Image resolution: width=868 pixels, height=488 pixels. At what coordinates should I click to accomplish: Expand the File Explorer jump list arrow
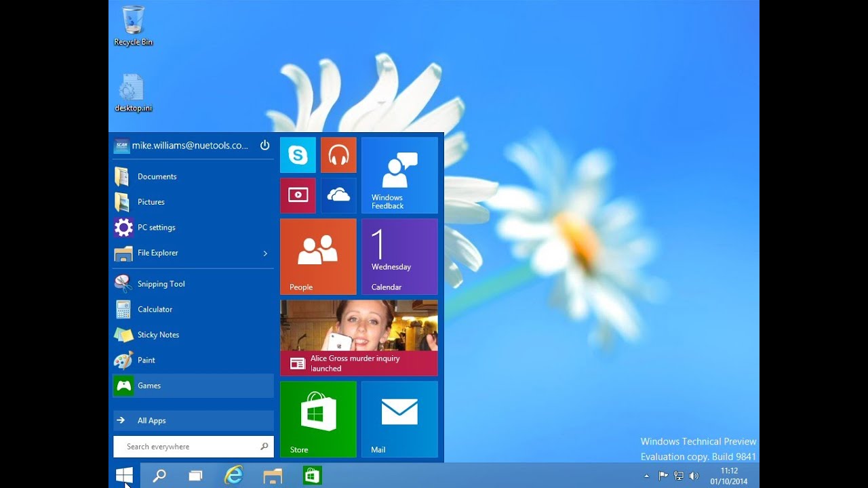point(265,253)
